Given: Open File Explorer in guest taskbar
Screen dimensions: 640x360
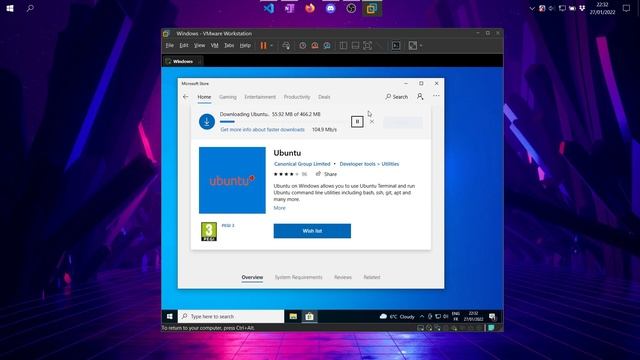Looking at the screenshot, I should click(x=293, y=316).
